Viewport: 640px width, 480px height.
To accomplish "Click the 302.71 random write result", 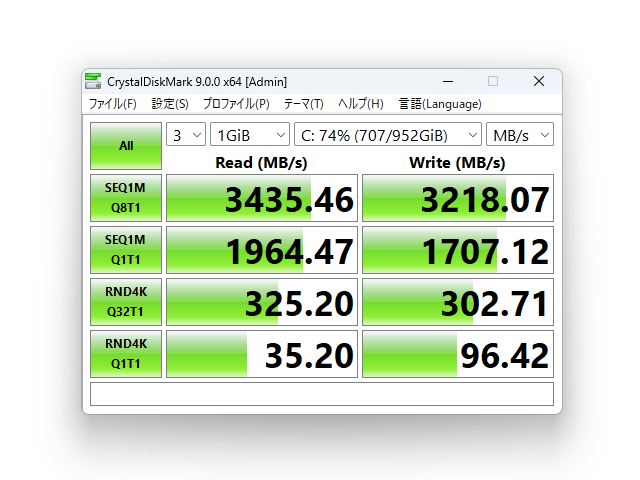I will [x=458, y=302].
